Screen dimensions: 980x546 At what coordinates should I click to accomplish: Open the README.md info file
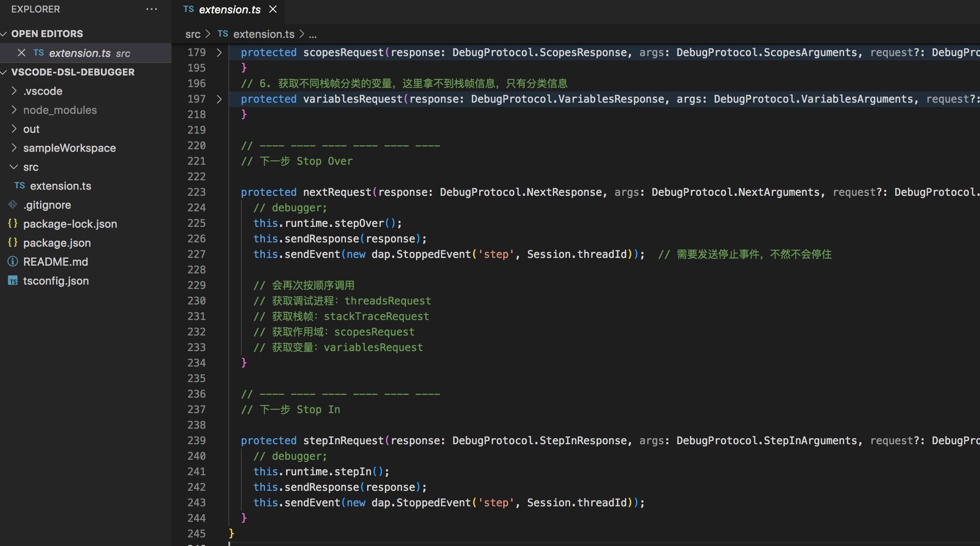[55, 262]
